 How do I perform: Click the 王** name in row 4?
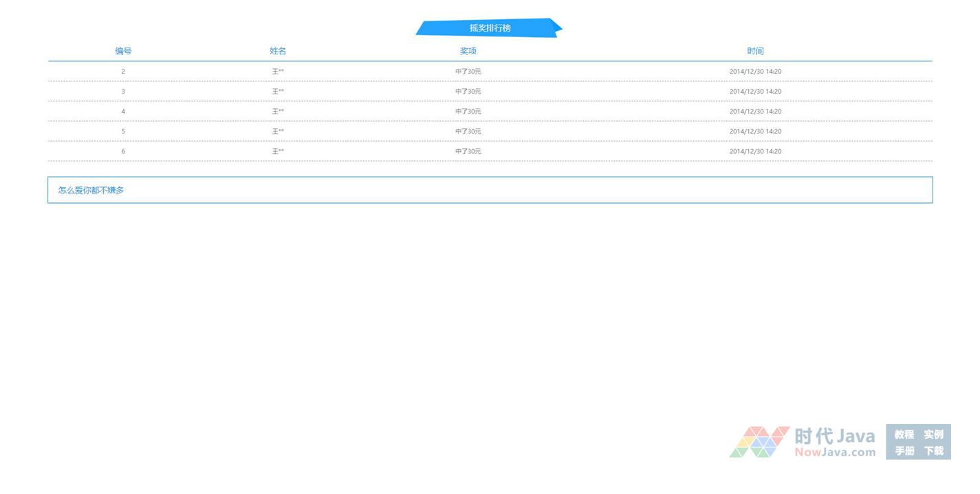pyautogui.click(x=278, y=111)
